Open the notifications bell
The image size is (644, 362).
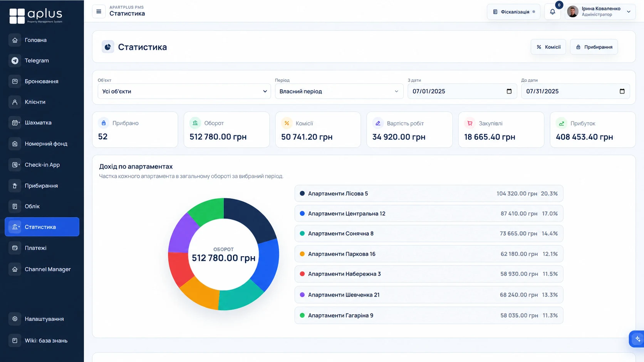pos(552,12)
